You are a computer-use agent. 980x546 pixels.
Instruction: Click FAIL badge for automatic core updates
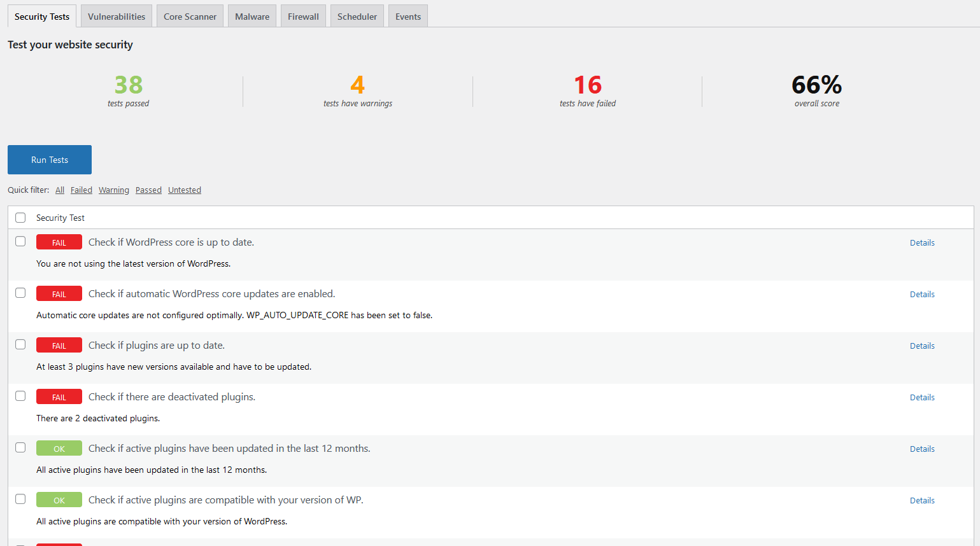[x=59, y=294]
